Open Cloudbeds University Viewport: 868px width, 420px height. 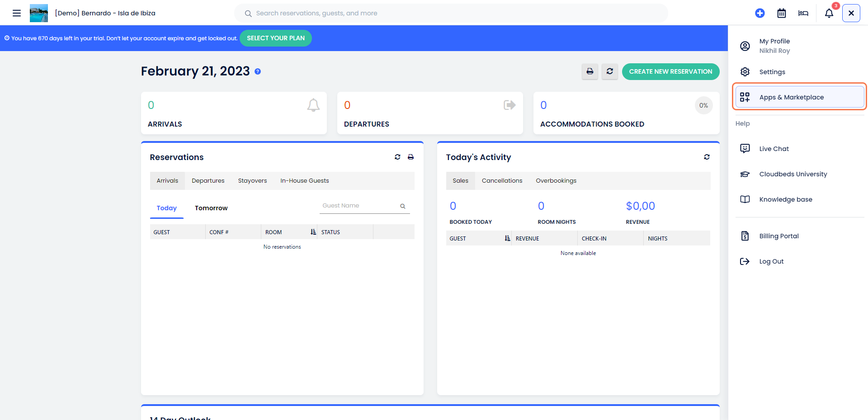click(800, 174)
